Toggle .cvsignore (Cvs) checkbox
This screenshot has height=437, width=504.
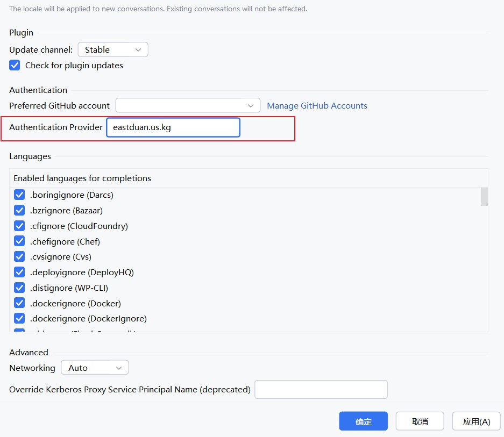click(19, 256)
